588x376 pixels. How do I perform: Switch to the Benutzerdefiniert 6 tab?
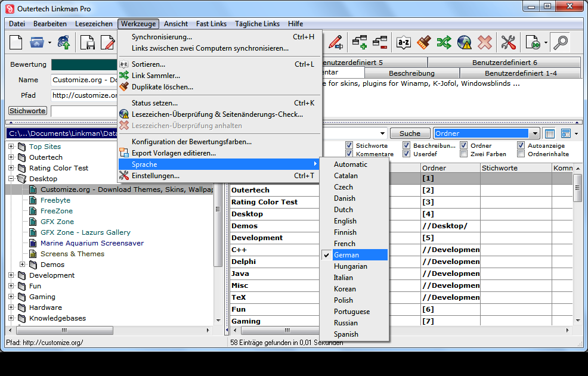[x=505, y=63]
